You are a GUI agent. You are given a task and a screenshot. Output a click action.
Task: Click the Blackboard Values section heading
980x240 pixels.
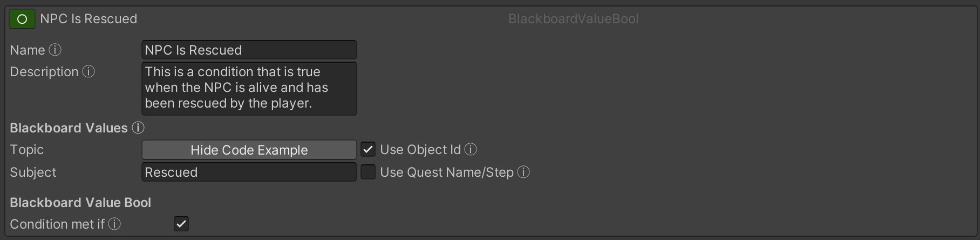tap(69, 128)
